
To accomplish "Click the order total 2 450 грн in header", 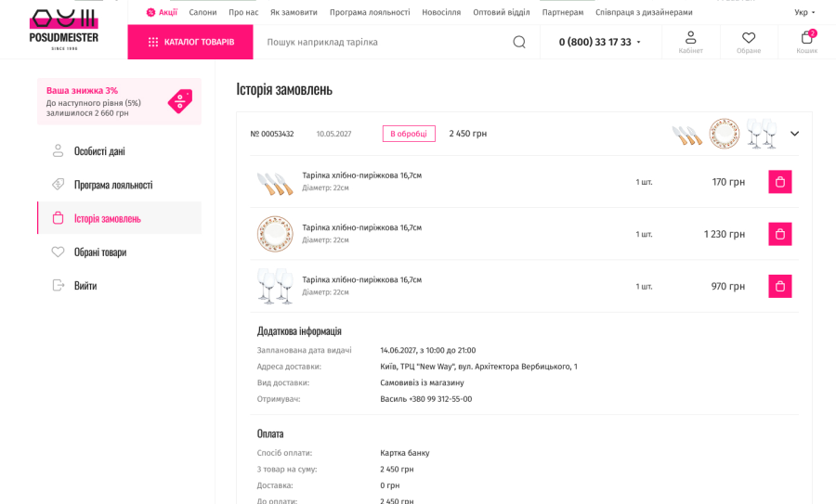I will [468, 134].
